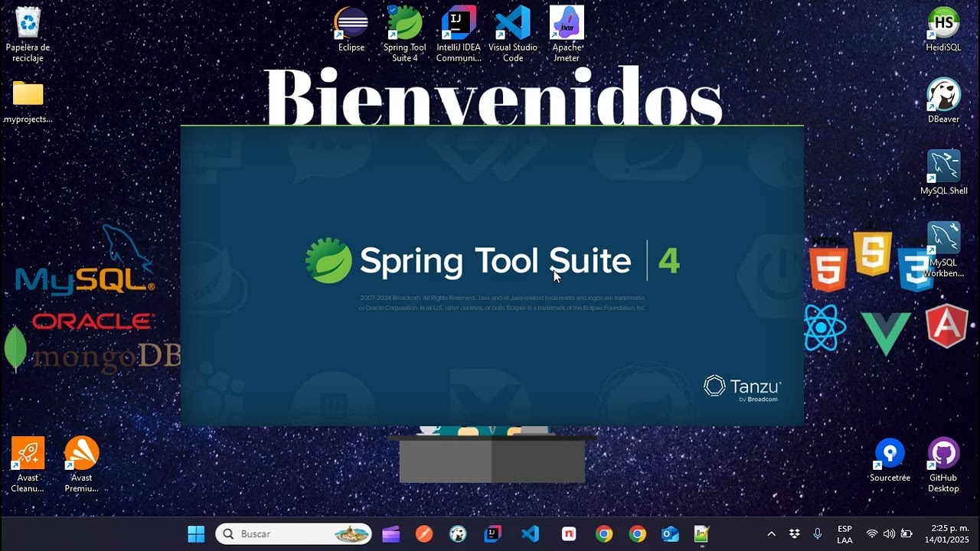Select the Avast Premium desktop shortcut
The width and height of the screenshot is (980, 551).
(81, 465)
